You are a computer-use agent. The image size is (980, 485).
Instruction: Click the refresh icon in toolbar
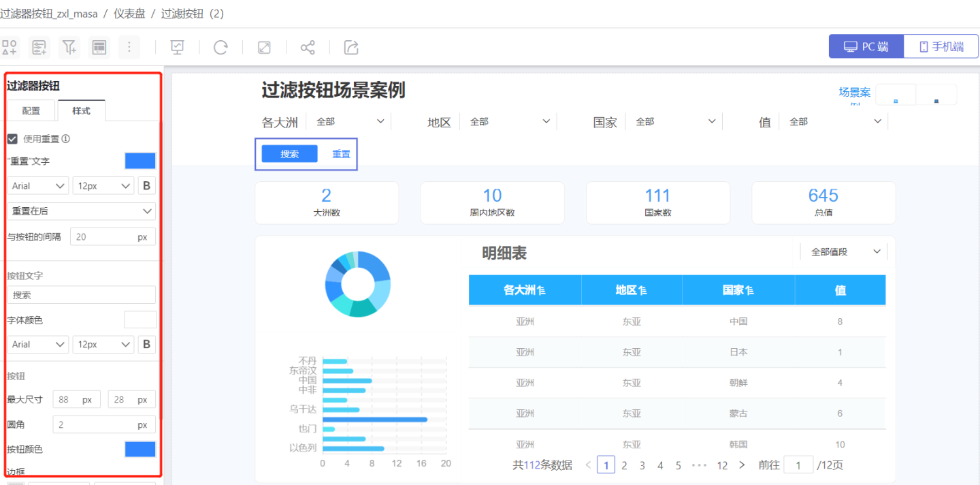[x=220, y=47]
